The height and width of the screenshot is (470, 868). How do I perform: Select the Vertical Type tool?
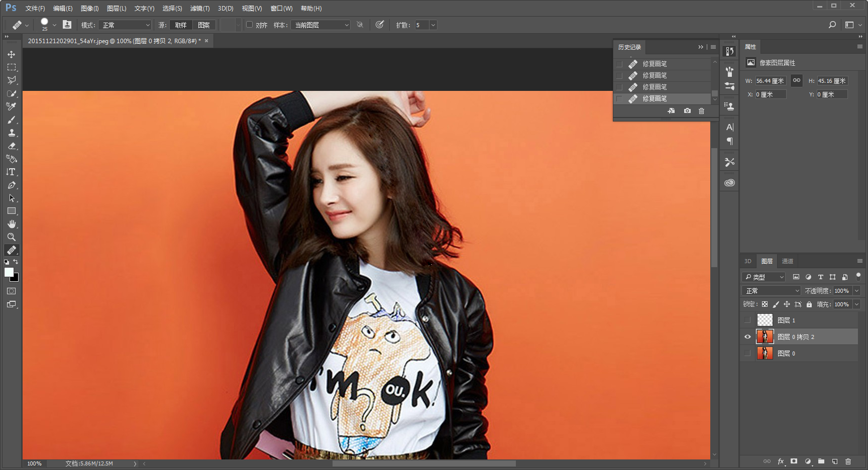(11, 172)
